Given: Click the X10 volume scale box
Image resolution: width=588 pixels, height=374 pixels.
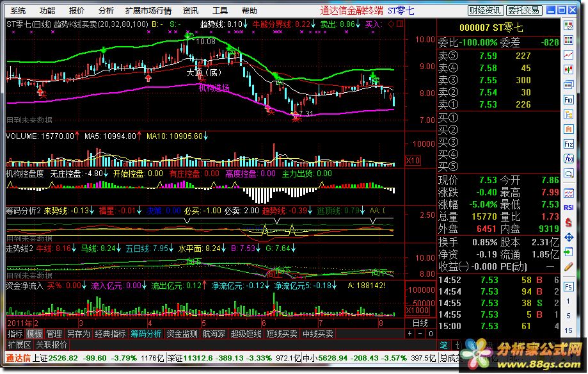Looking at the screenshot, I should (x=413, y=161).
